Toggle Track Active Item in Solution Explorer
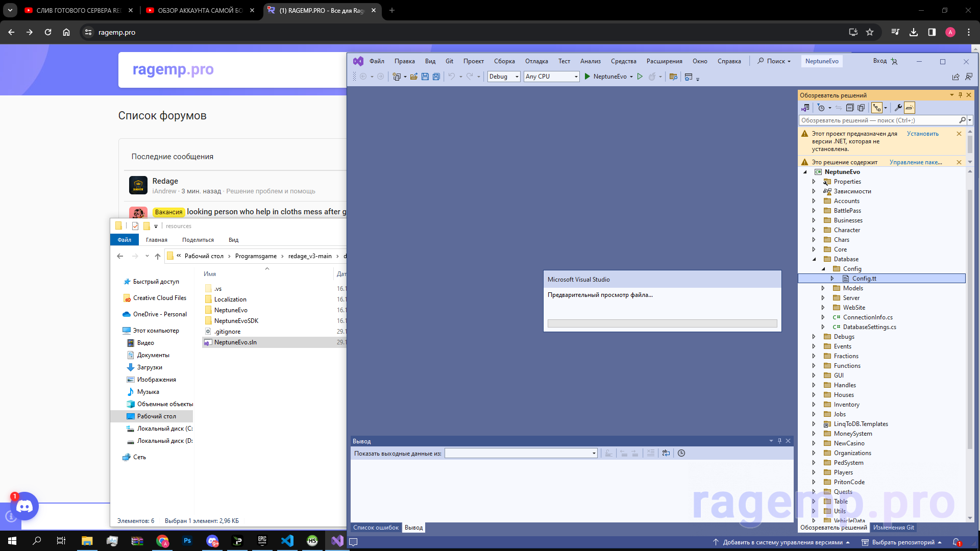Screen dimensions: 980x551 tap(877, 108)
